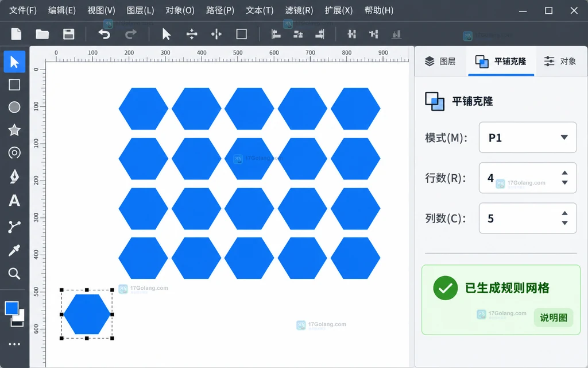The width and height of the screenshot is (588, 368).
Task: Switch to the 平铺克隆 panel tab
Action: coord(501,61)
